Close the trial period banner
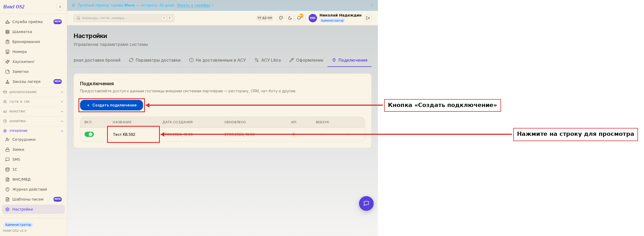 click(x=372, y=5)
